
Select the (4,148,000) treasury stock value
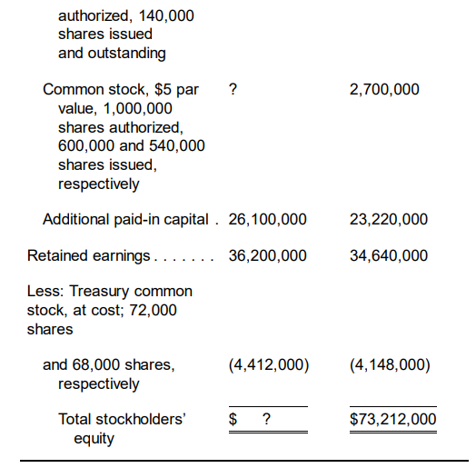click(390, 364)
